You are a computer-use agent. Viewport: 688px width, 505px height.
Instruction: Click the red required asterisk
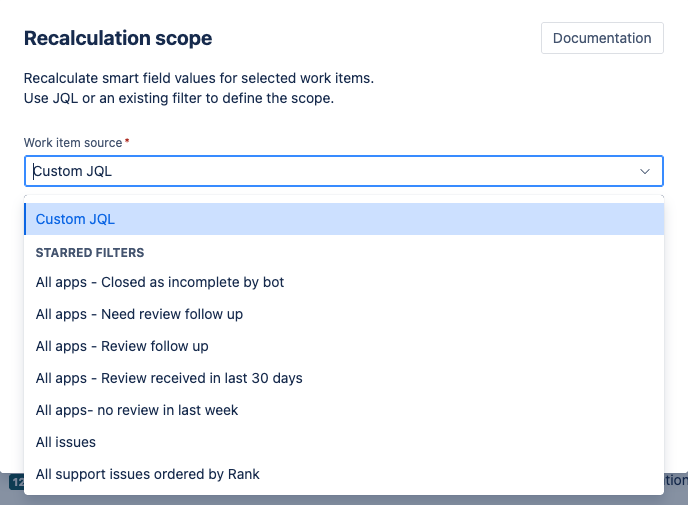click(127, 142)
